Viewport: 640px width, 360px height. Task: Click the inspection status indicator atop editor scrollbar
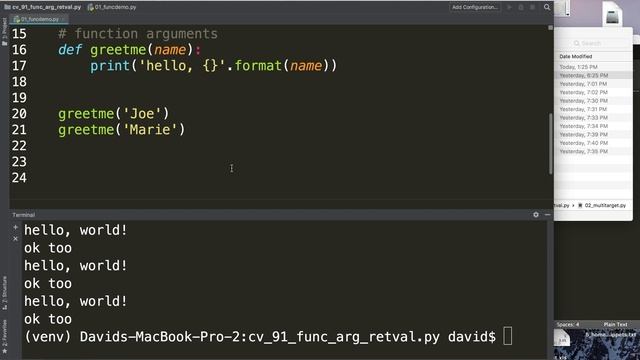(550, 28)
